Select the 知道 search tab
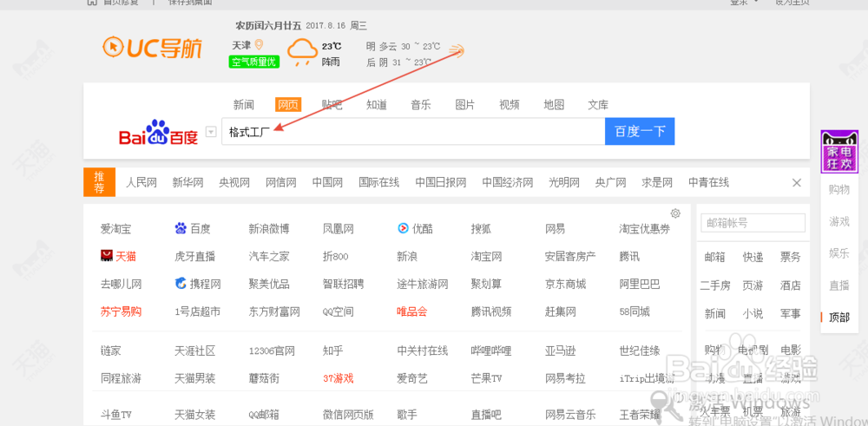 [x=377, y=105]
